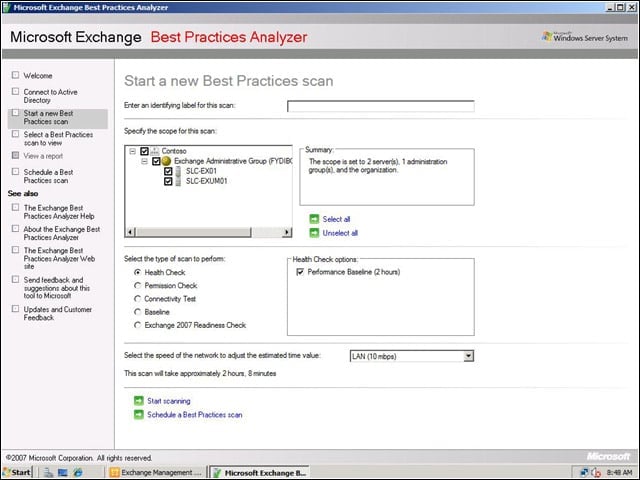Screen dimensions: 640x480
Task: Collapse the Exchange Administrative Group node
Action: click(x=144, y=161)
